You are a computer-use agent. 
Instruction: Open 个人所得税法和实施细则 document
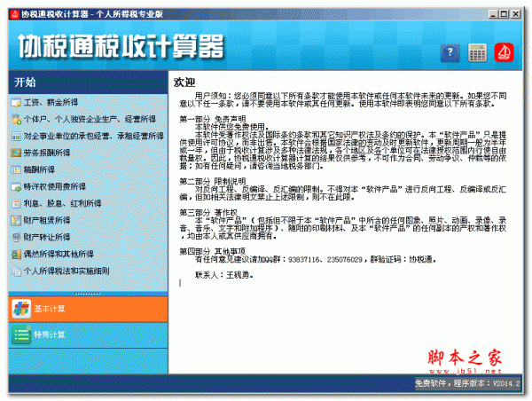pyautogui.click(x=66, y=271)
